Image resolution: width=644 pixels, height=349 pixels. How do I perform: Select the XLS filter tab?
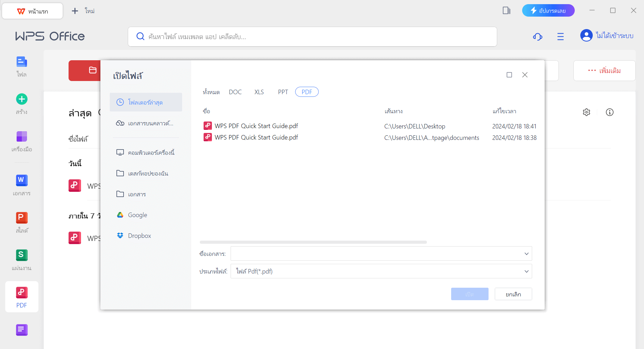pos(259,92)
